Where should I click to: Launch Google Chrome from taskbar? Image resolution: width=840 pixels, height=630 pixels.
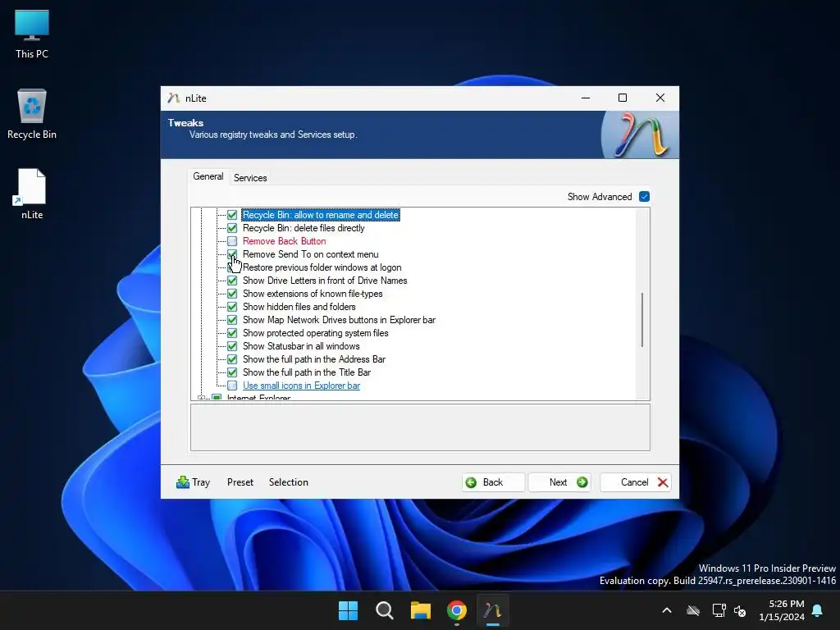click(456, 610)
